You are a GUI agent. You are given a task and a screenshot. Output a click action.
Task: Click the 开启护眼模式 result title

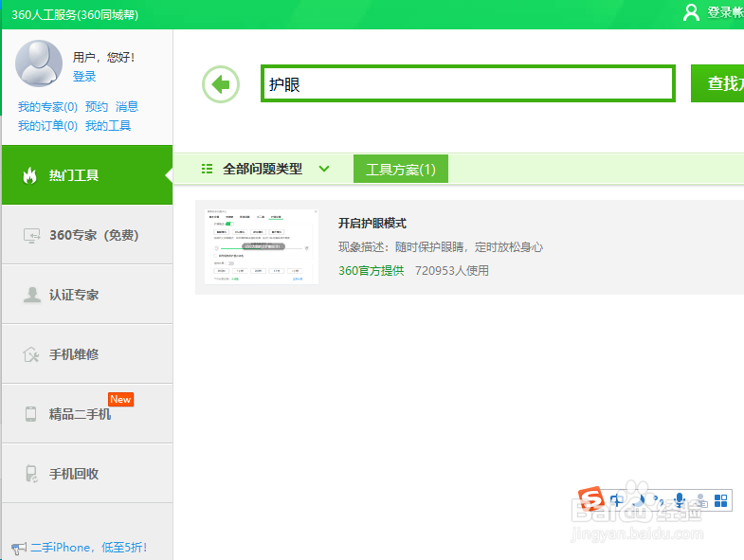372,223
